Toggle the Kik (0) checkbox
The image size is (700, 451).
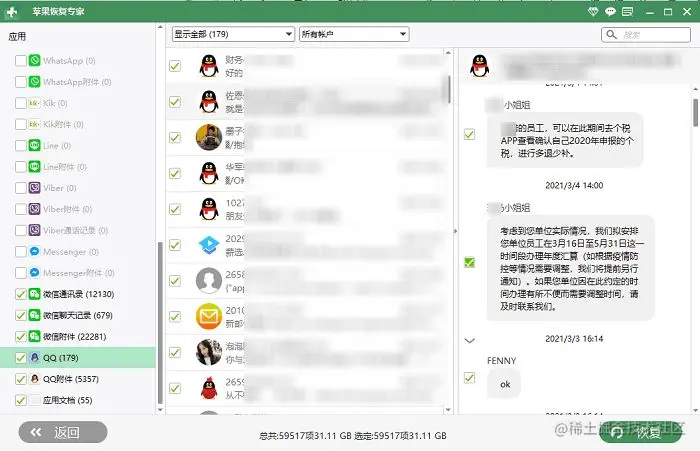(21, 103)
